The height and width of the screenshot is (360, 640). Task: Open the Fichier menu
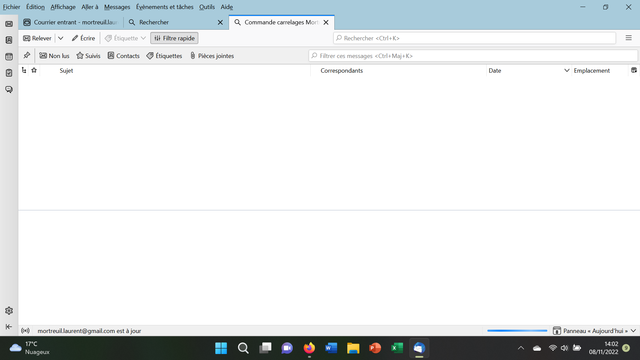pyautogui.click(x=11, y=7)
